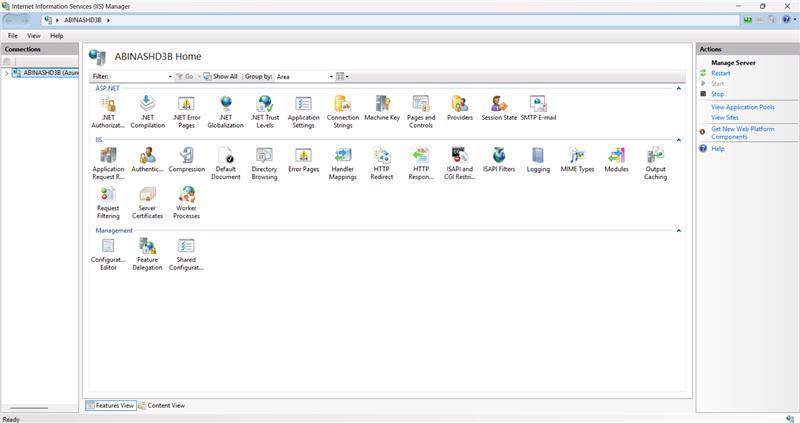The width and height of the screenshot is (800, 423).
Task: Open Compression feature
Action: tap(187, 160)
